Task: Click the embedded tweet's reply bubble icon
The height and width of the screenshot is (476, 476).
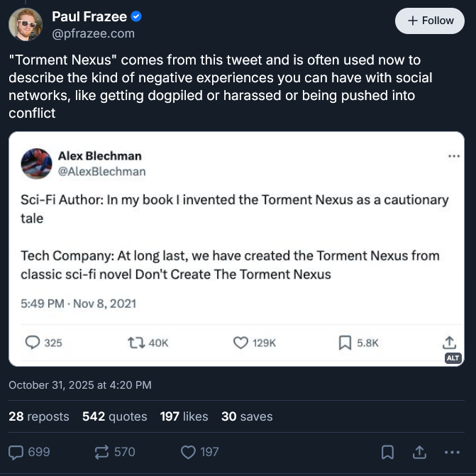Action: click(x=33, y=343)
